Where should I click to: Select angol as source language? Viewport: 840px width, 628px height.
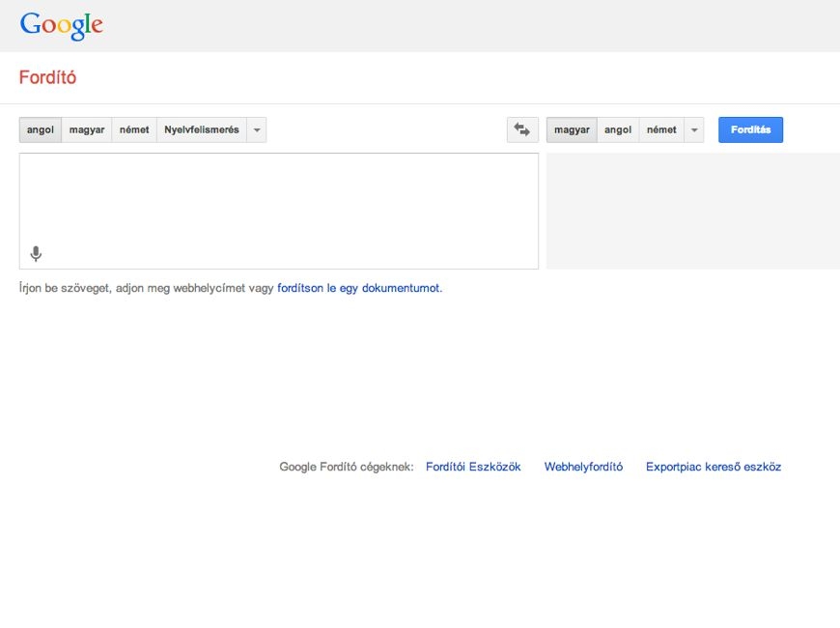41,129
